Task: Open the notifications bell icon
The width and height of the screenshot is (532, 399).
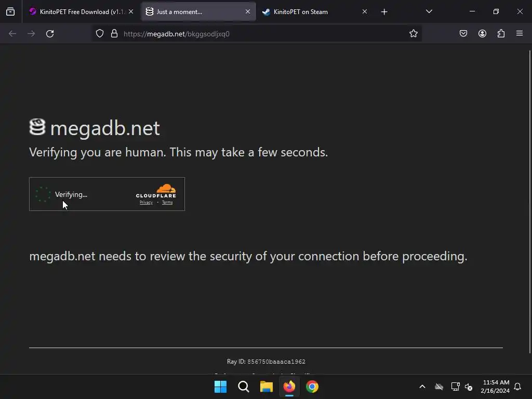Action: point(517,387)
